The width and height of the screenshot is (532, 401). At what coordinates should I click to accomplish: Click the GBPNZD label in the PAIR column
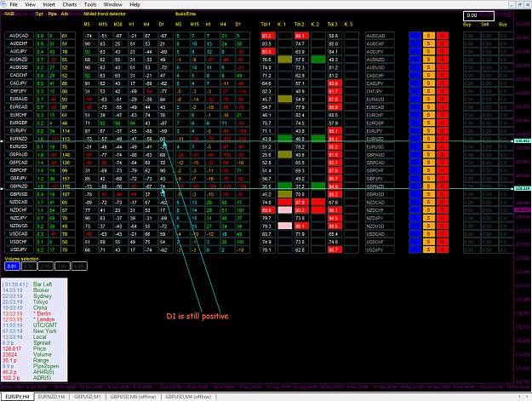(19, 186)
